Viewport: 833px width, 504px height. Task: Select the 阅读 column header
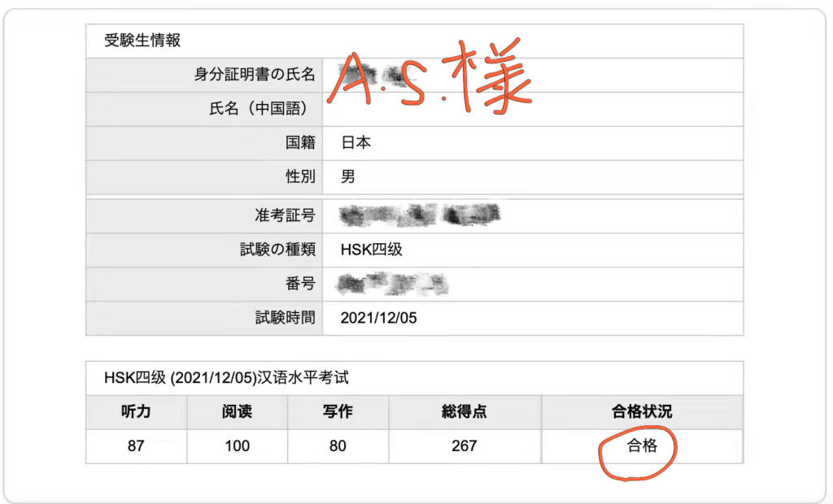tap(237, 412)
